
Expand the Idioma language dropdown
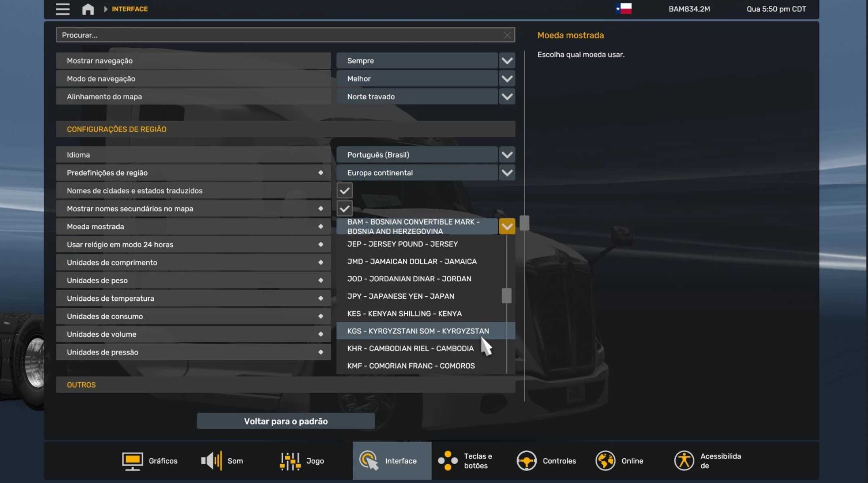(507, 155)
